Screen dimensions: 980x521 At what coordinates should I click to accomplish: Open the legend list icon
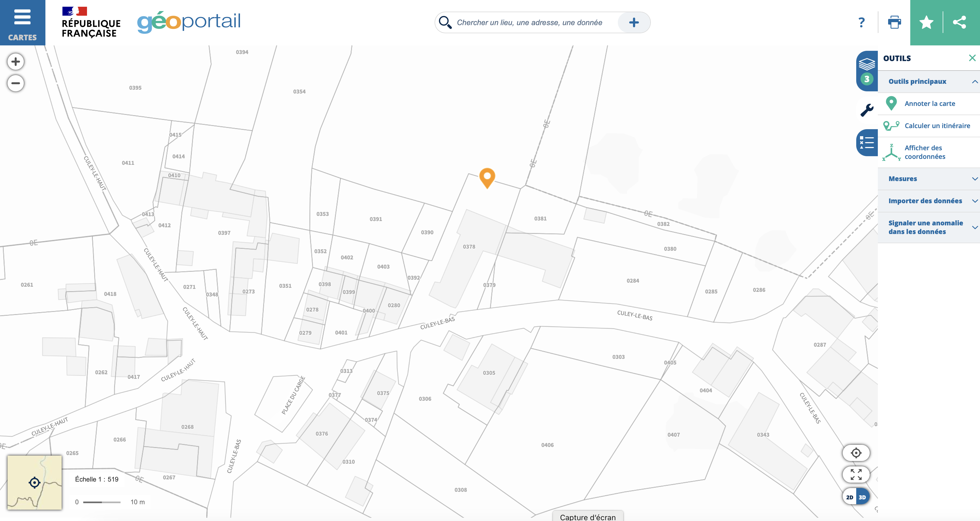(867, 143)
